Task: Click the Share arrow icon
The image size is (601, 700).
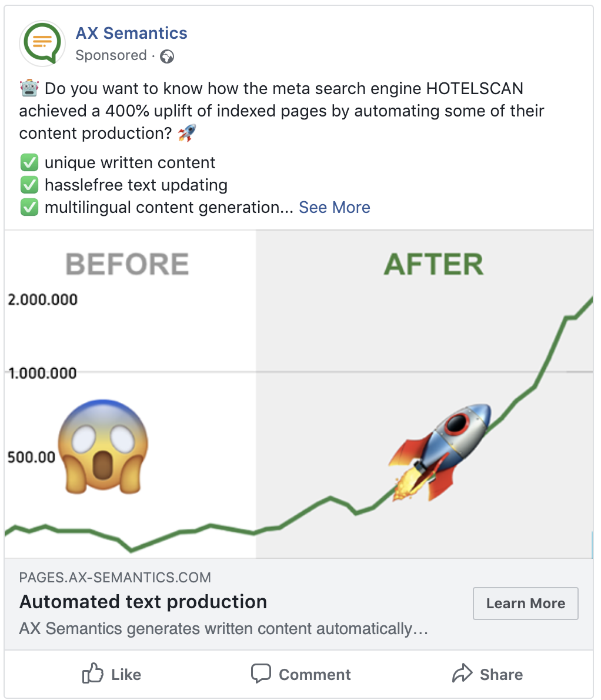Action: coord(462,673)
